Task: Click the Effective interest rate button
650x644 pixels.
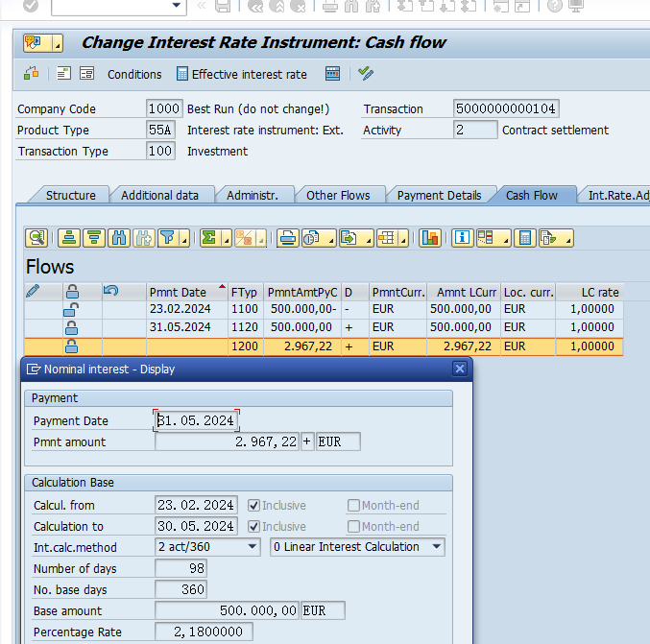Action: coord(241,74)
